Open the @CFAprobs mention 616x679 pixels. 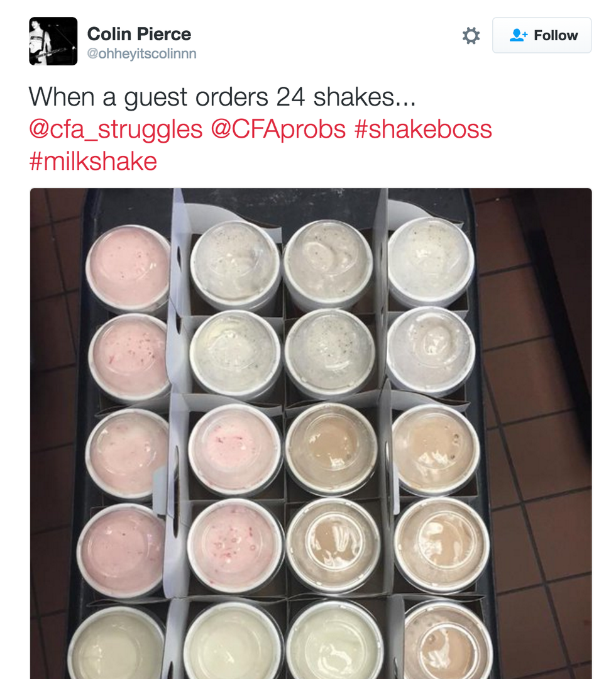click(278, 130)
